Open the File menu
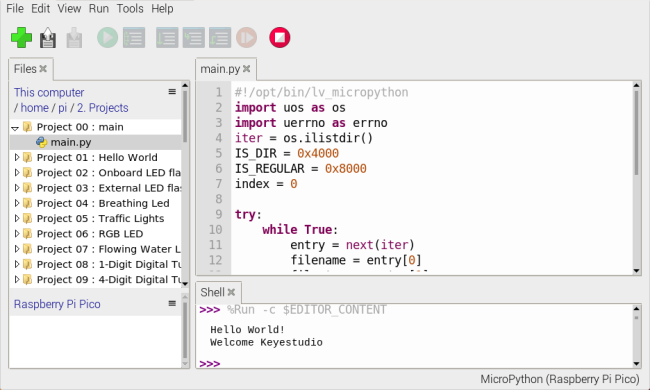Screen dimensions: 650x390 point(15,9)
